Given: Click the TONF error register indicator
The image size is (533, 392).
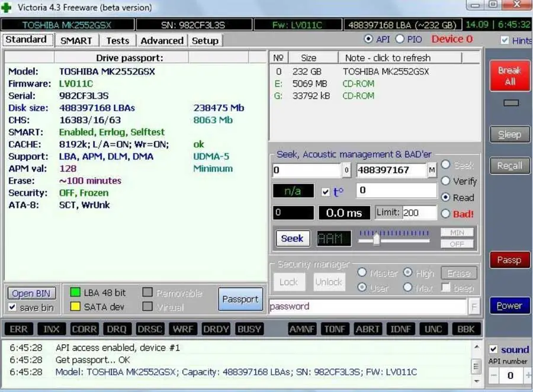Looking at the screenshot, I should pos(335,329).
